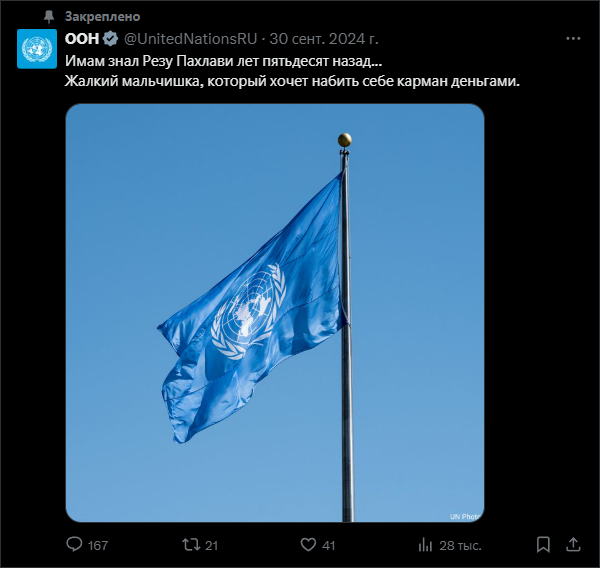The image size is (600, 568).
Task: Open the view analytics bar-chart icon
Action: (425, 544)
